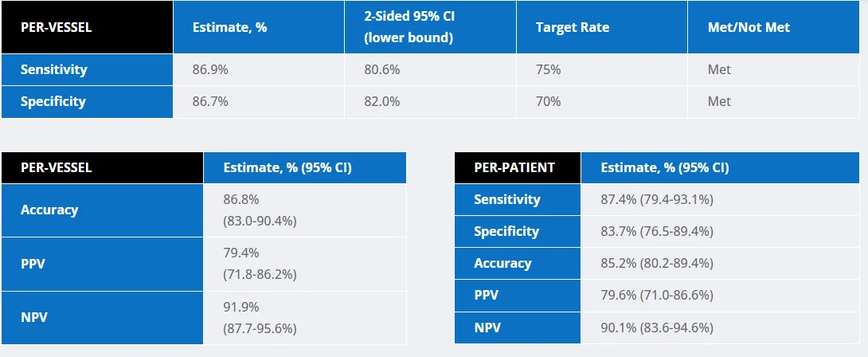The image size is (868, 357).
Task: Click the PER-PATIENT table header
Action: pos(514,168)
